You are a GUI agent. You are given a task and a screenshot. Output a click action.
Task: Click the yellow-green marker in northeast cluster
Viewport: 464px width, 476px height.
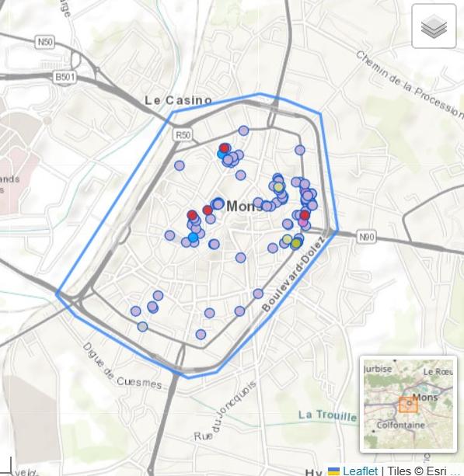279,187
